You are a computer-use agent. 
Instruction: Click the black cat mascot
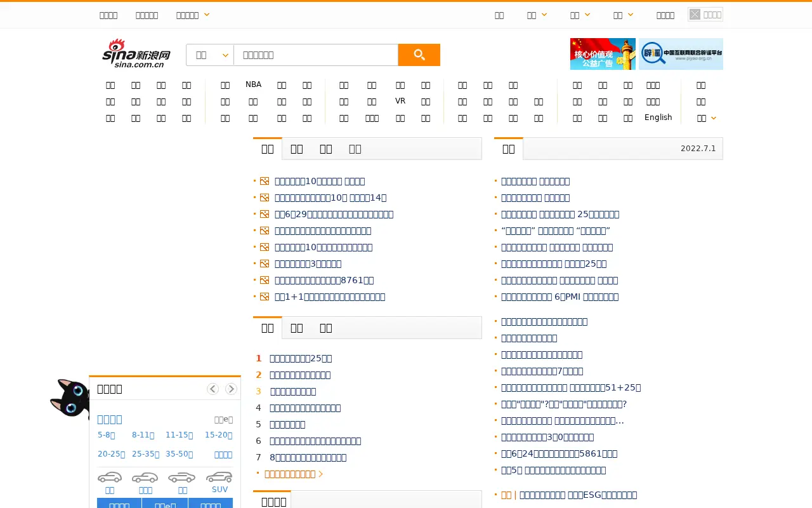click(x=70, y=398)
